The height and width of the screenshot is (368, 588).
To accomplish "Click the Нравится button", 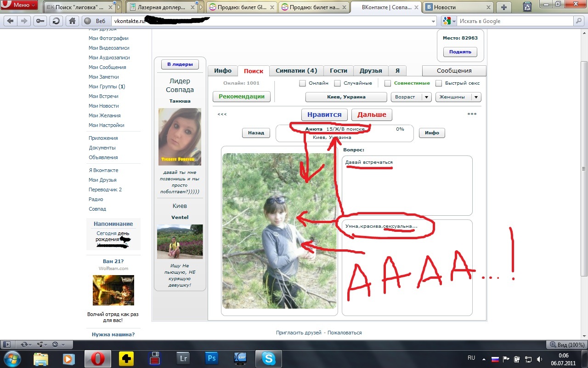I will click(324, 115).
